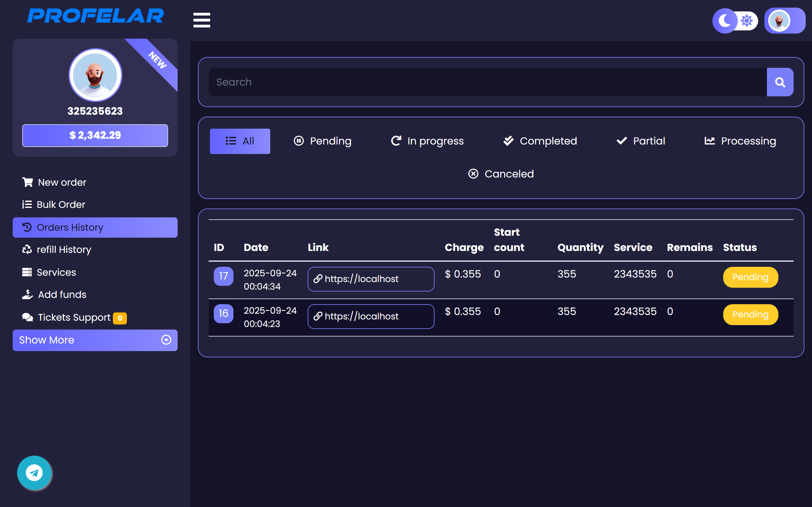Click the $ 2,342.29 balance button
The width and height of the screenshot is (812, 507).
95,136
